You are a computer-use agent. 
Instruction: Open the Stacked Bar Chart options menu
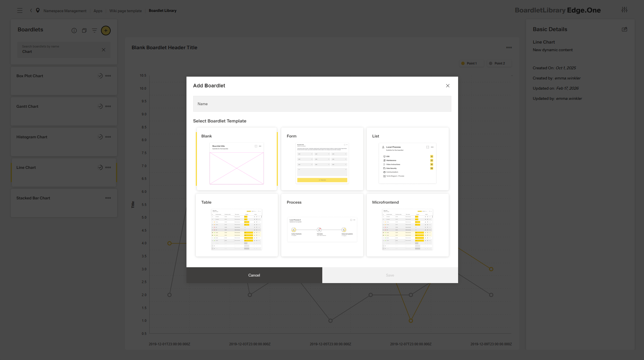click(x=108, y=198)
